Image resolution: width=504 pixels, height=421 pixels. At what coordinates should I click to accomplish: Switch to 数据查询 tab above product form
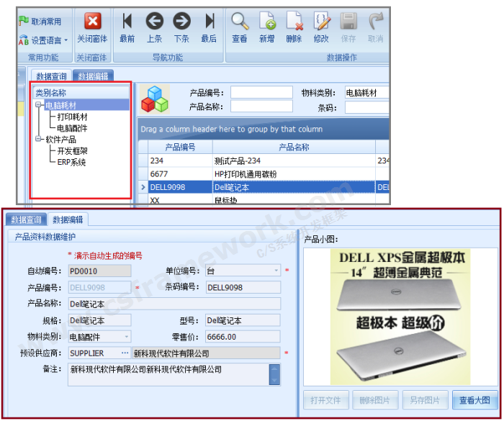click(x=26, y=220)
